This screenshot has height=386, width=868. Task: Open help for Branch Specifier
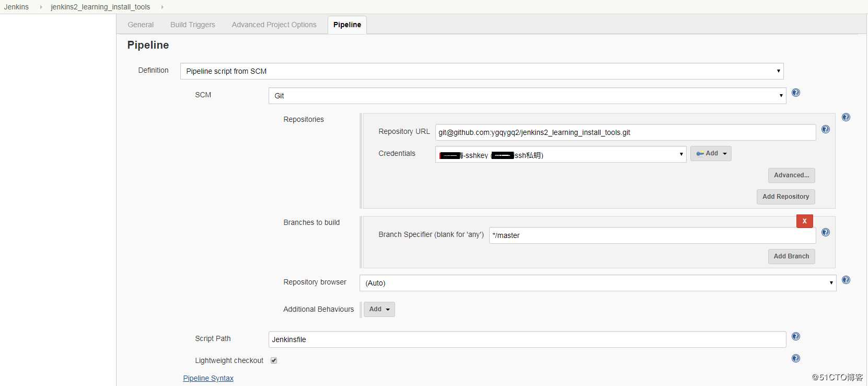click(825, 232)
